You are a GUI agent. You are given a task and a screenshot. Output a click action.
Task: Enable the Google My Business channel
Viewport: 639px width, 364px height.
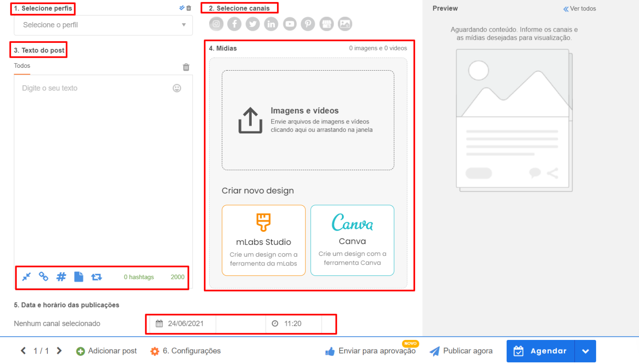[327, 24]
